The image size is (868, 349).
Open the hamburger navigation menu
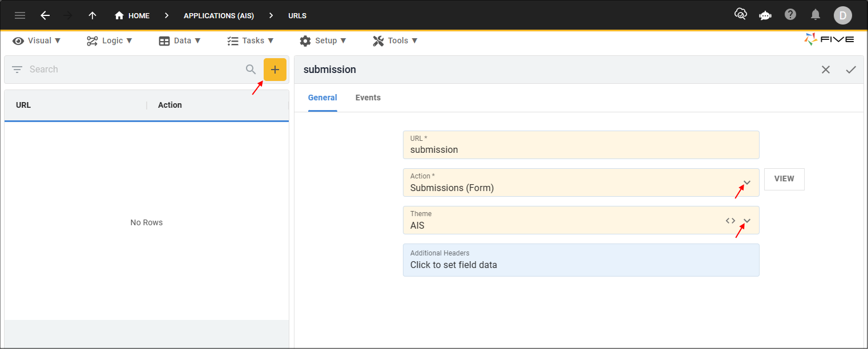[20, 15]
